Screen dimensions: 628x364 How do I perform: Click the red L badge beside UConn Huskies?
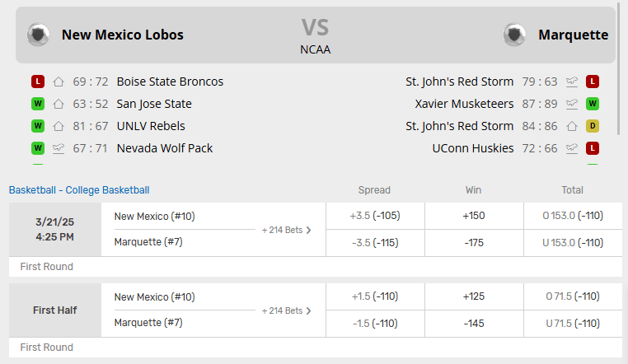pos(592,148)
